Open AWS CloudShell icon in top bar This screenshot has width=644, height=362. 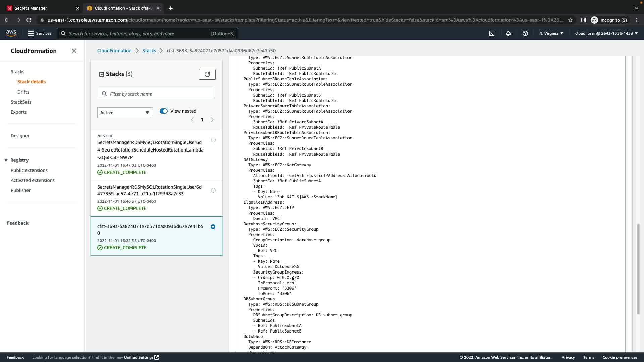click(x=491, y=33)
